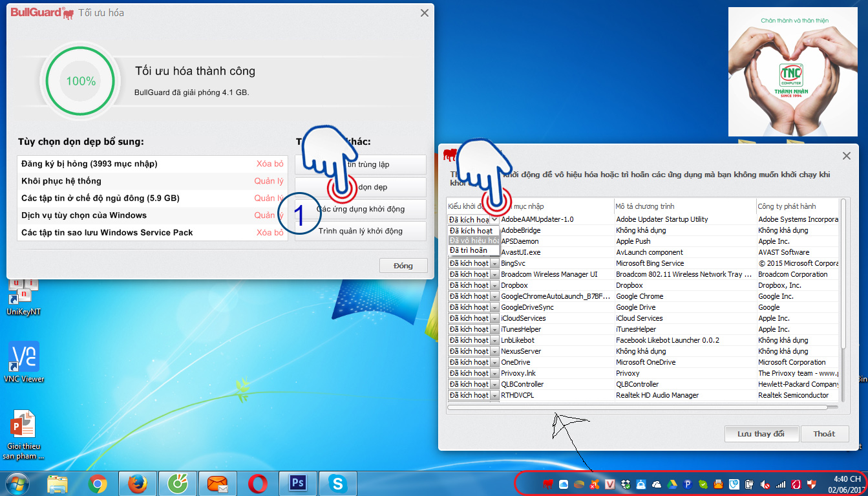The image size is (868, 496).
Task: Open the Dropbox tray icon
Action: click(626, 484)
